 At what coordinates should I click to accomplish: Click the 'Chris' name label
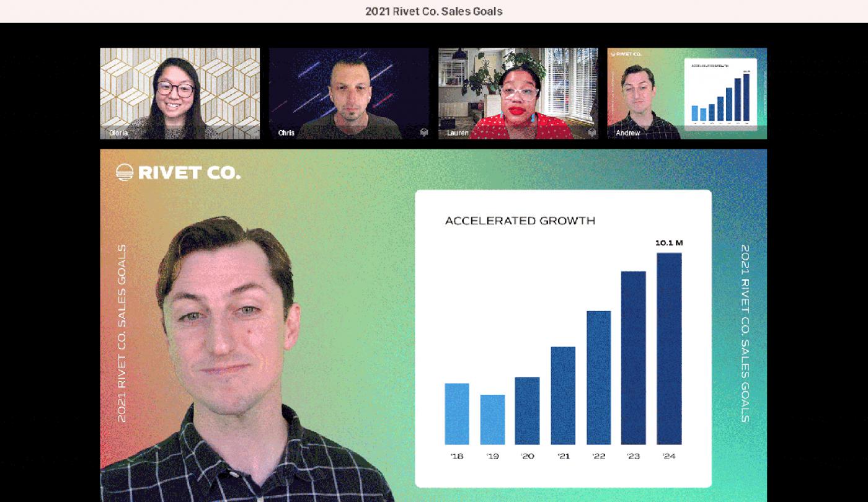[x=286, y=133]
